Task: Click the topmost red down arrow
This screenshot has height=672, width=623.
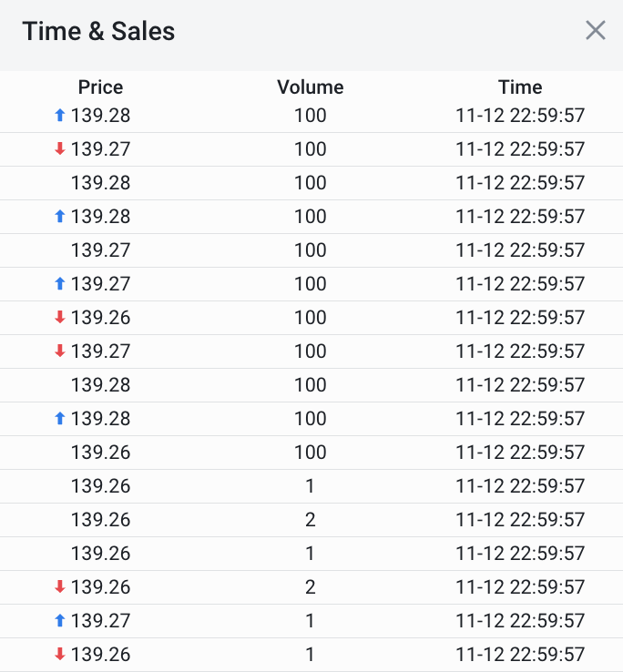Action: pyautogui.click(x=60, y=149)
